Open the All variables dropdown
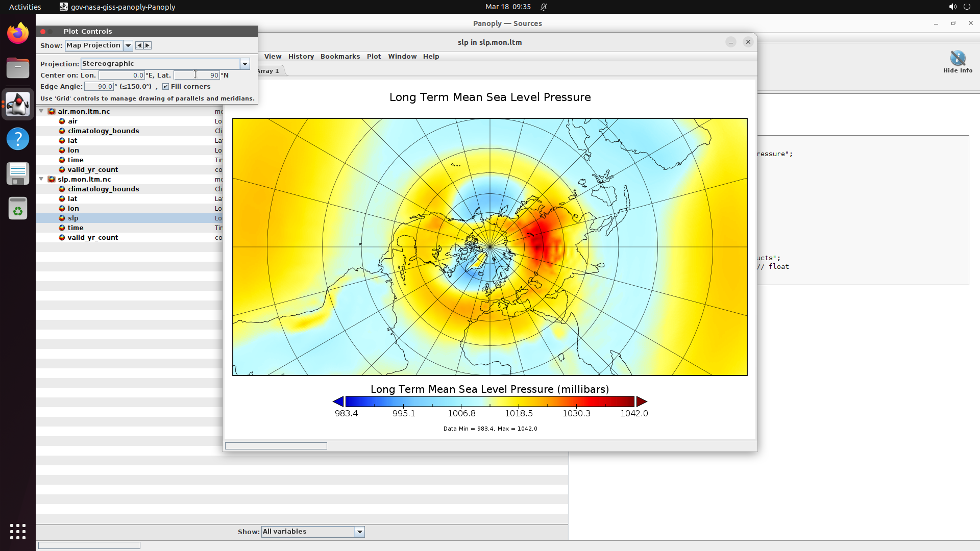The width and height of the screenshot is (980, 551). [360, 532]
